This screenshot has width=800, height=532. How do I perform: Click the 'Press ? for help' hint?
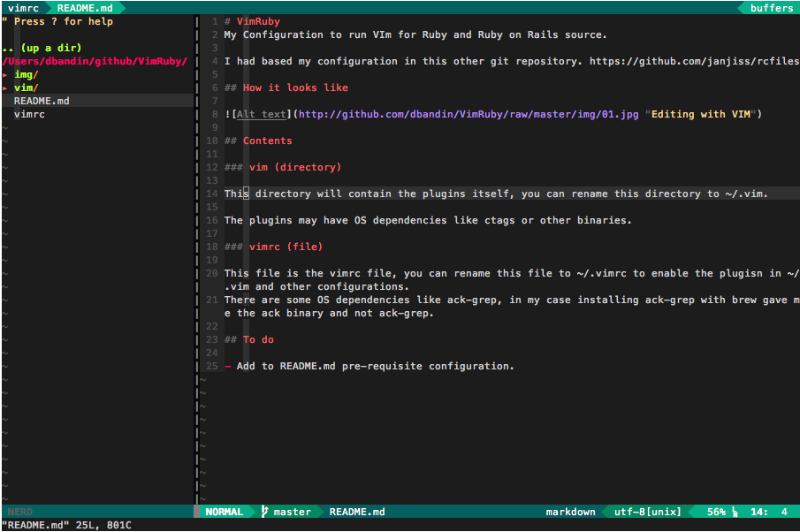coord(64,21)
